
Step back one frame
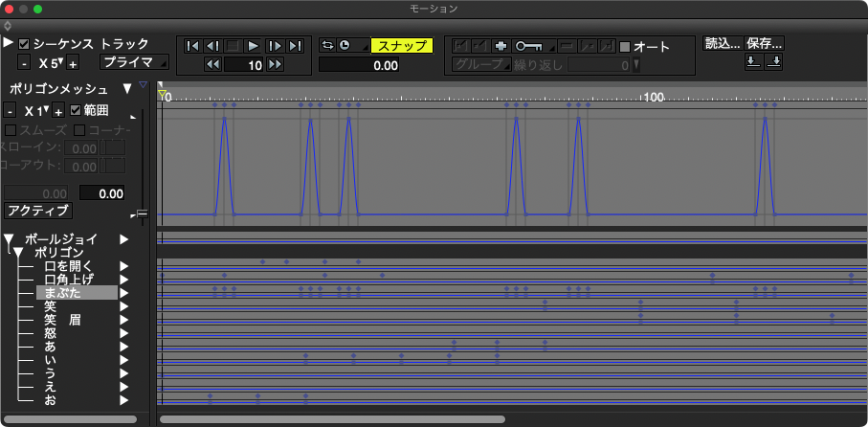click(212, 46)
